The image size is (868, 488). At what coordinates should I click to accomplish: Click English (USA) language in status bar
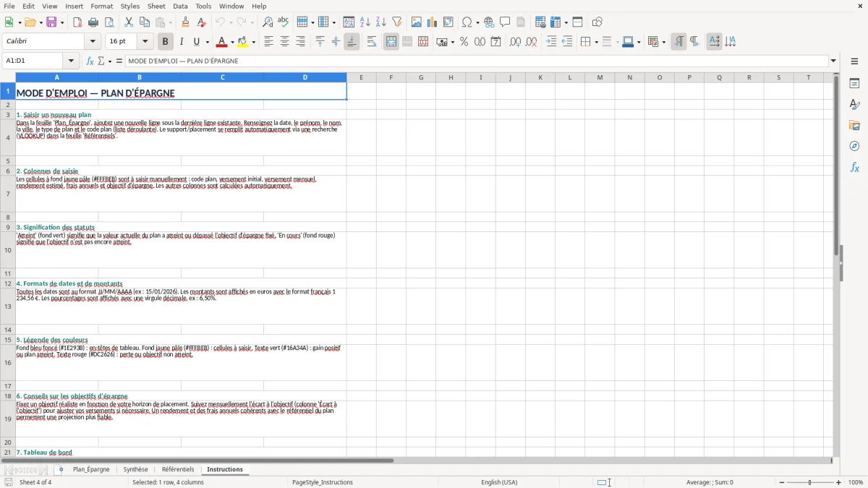499,482
